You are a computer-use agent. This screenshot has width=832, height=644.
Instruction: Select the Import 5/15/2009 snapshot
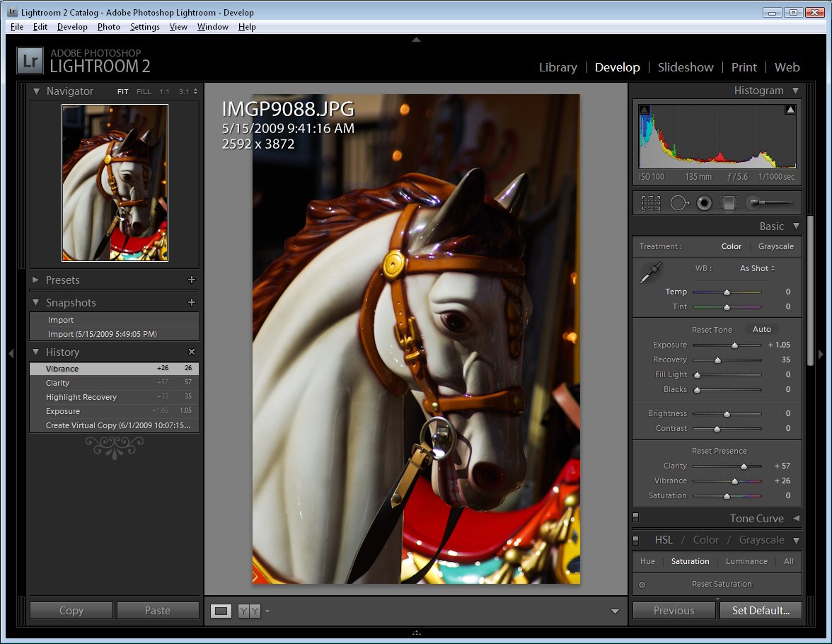[x=115, y=334]
